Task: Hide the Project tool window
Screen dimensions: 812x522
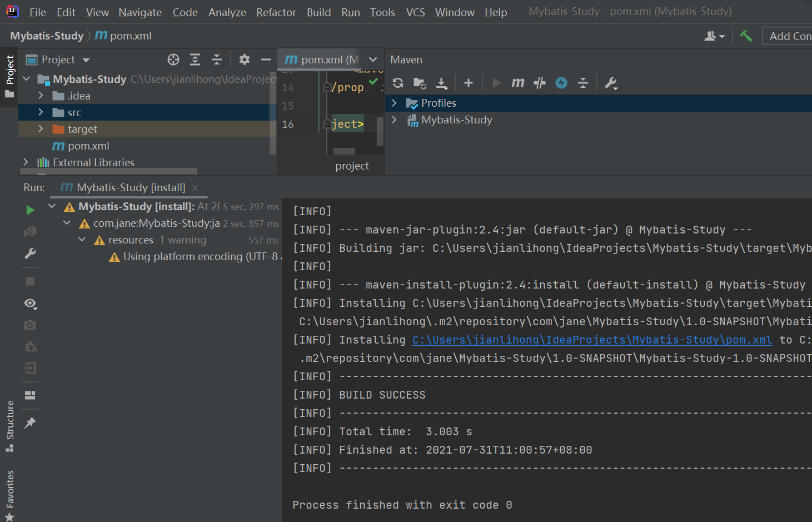Action: tap(266, 59)
